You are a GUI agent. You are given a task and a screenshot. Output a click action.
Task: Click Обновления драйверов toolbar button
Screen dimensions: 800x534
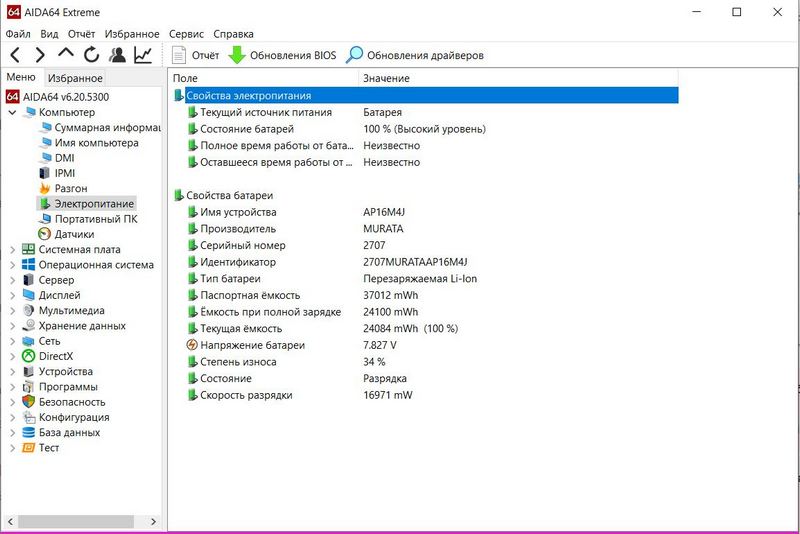(x=415, y=55)
